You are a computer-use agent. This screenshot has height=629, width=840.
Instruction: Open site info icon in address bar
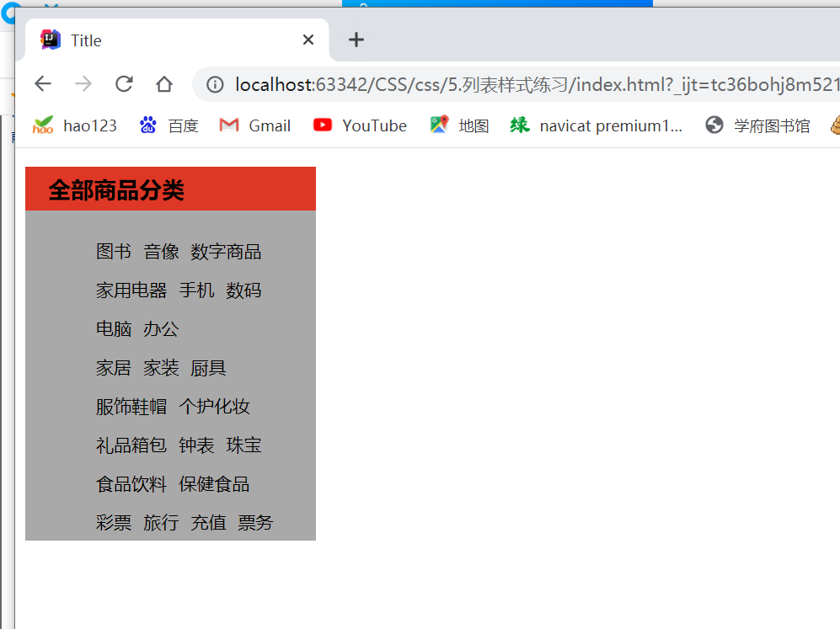(x=215, y=84)
